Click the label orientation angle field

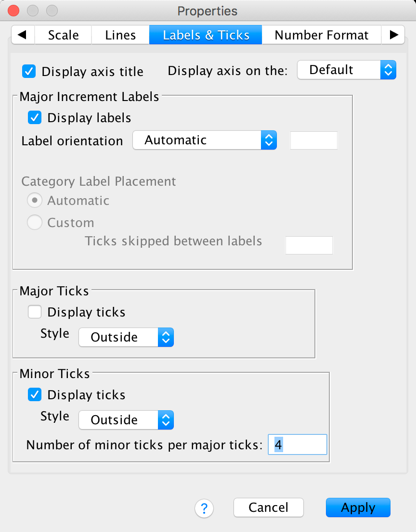coord(314,141)
